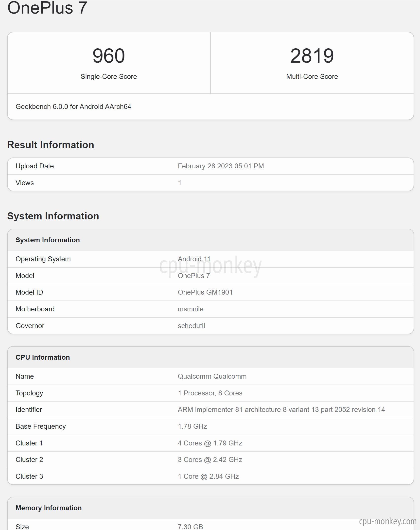Select the date February 28 2023 05:01 PM
The width and height of the screenshot is (420, 530).
click(221, 166)
